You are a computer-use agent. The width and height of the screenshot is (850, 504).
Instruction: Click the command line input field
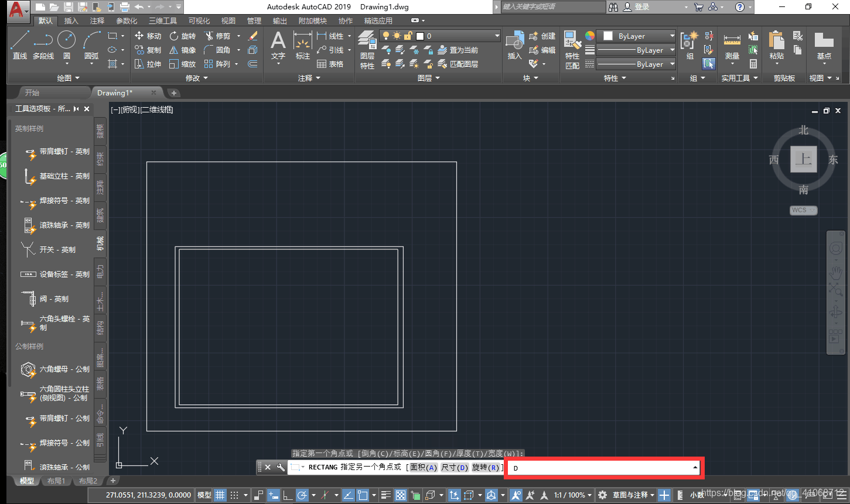point(604,468)
